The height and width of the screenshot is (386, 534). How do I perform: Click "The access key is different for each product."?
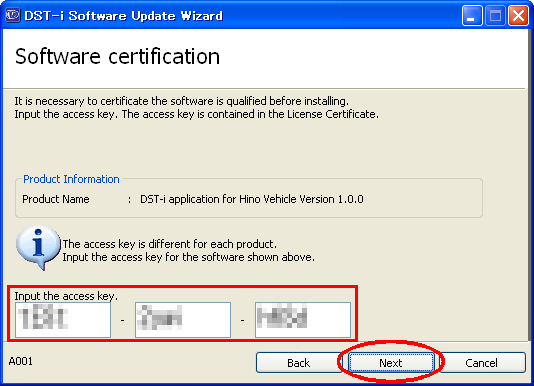tap(170, 244)
